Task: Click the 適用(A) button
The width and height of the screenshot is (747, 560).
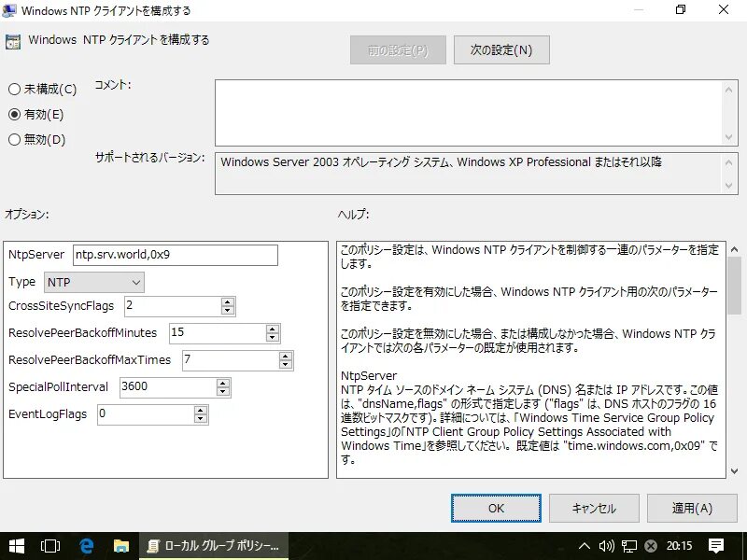Action: tap(692, 508)
